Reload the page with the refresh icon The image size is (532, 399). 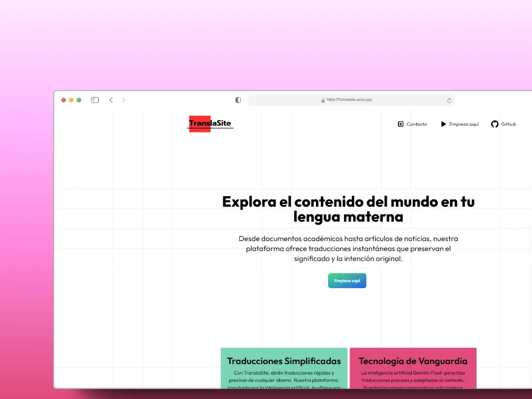coord(449,100)
